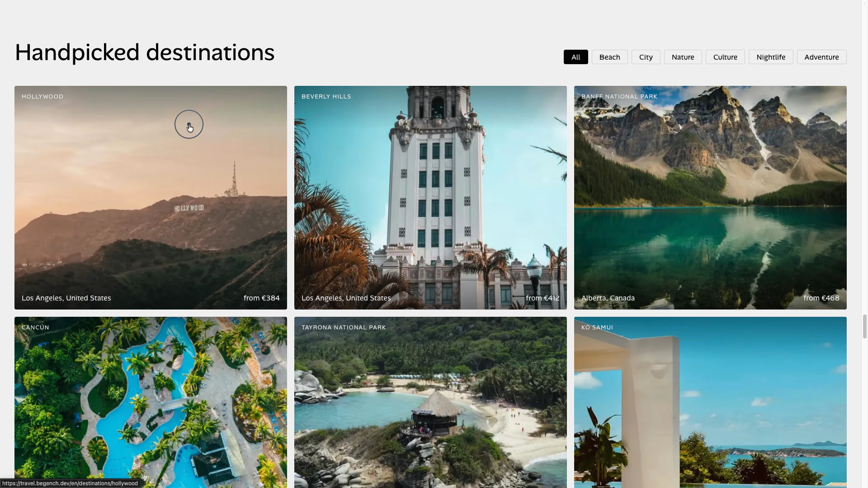
Task: Click the 'KO SAMUI' card label
Action: pyautogui.click(x=597, y=328)
